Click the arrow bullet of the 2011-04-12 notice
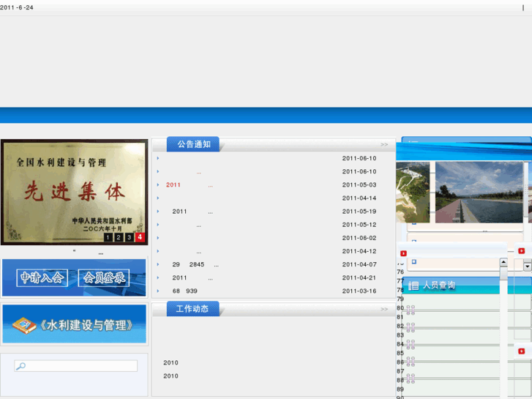 click(x=158, y=251)
